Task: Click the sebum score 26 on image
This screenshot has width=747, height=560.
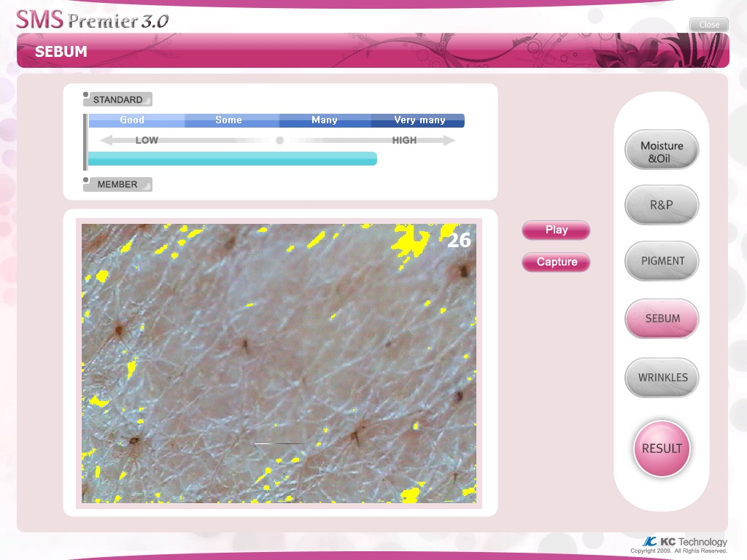Action: pos(459,240)
